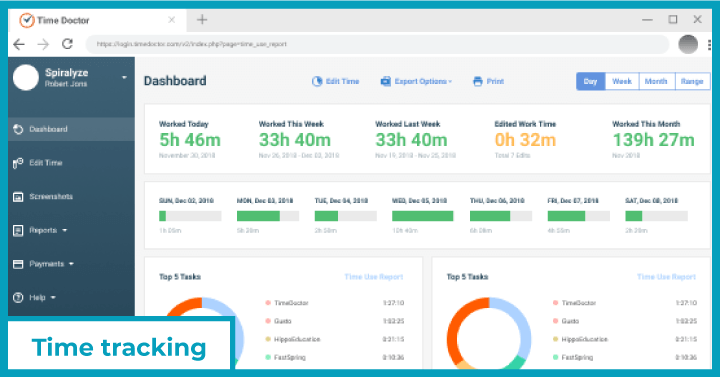Image resolution: width=720 pixels, height=377 pixels.
Task: Expand the Payments menu arrow
Action: click(71, 264)
